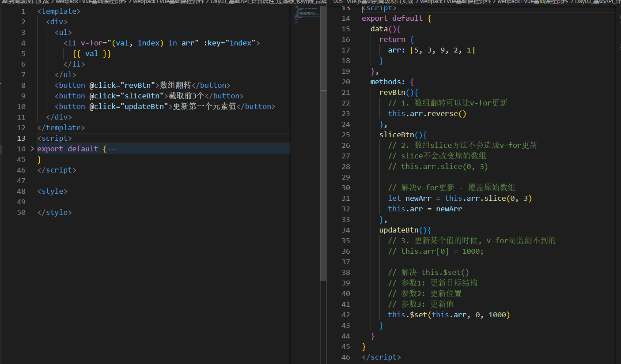
Task: Click the comment '// 参数1: 更新目标结构'
Action: (x=433, y=283)
